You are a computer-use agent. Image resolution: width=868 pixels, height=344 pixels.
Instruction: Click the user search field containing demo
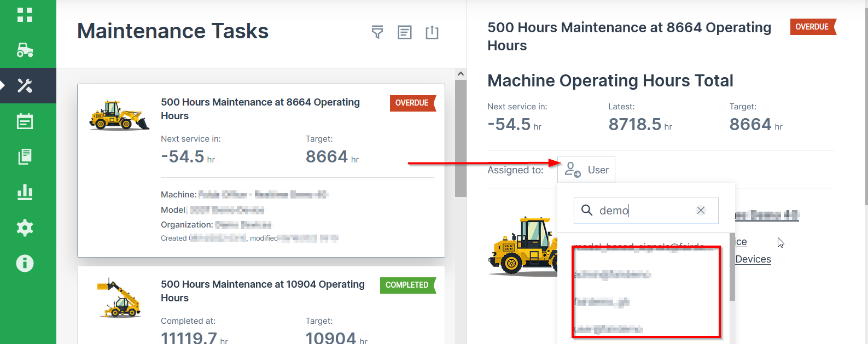coord(640,211)
